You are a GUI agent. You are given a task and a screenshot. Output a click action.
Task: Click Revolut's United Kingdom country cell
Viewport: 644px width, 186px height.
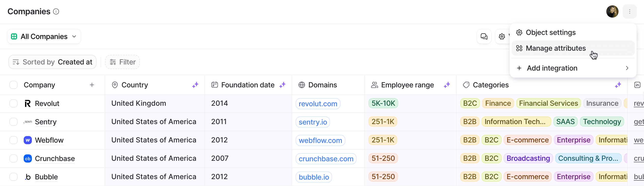pos(155,103)
